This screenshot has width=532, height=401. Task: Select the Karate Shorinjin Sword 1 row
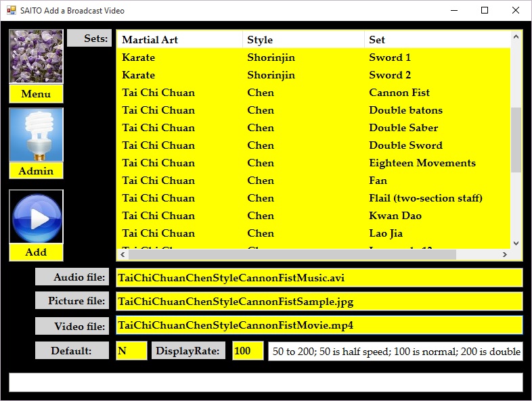(x=313, y=57)
